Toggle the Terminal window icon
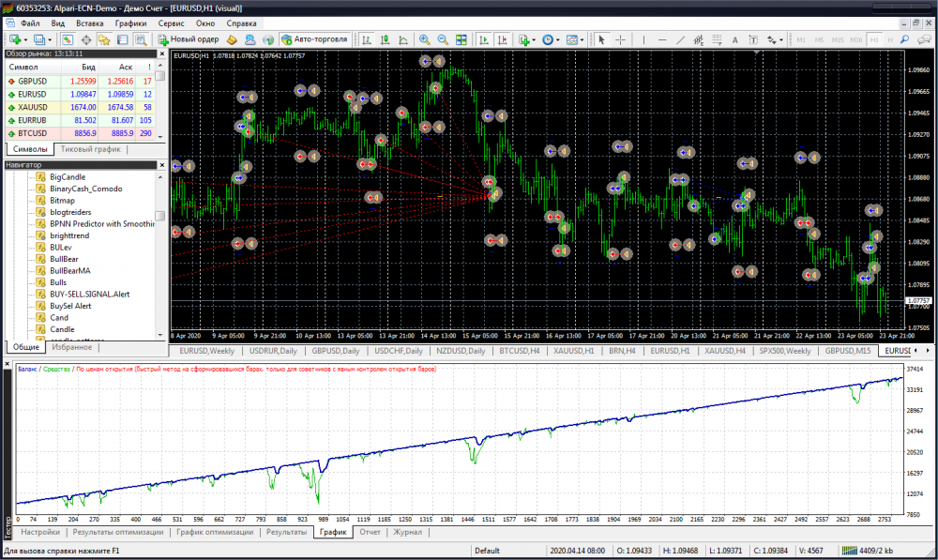The height and width of the screenshot is (560, 938). point(123,39)
